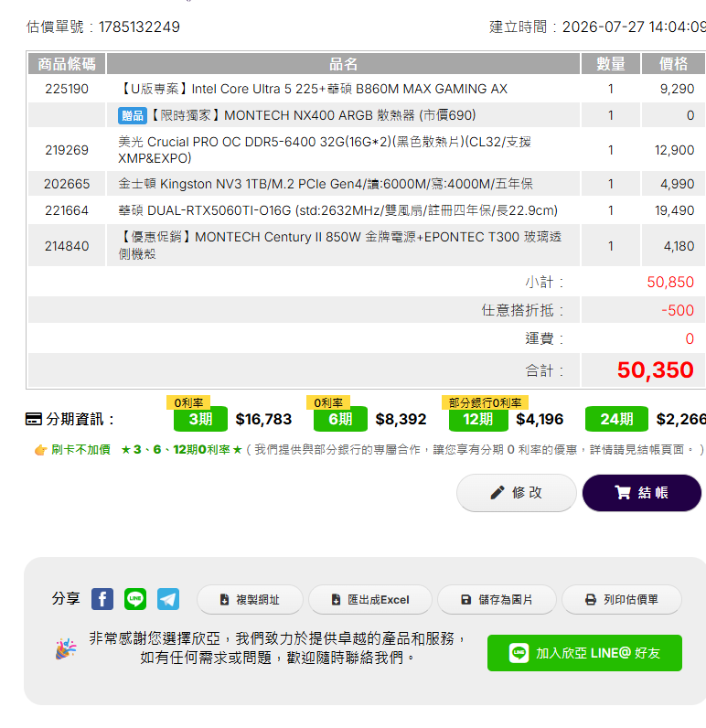Click the 價格 column header
The width and height of the screenshot is (706, 728).
click(x=673, y=64)
